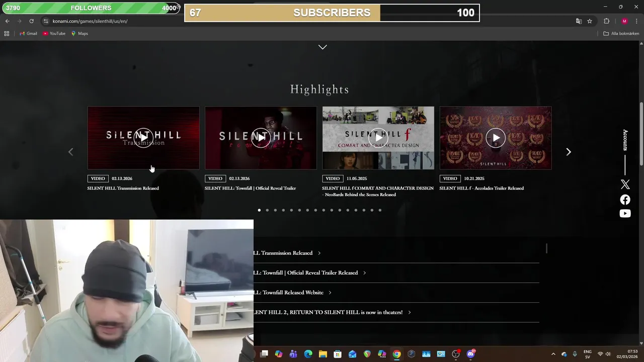Open the YouTube bookmark
644x362 pixels.
tap(54, 34)
